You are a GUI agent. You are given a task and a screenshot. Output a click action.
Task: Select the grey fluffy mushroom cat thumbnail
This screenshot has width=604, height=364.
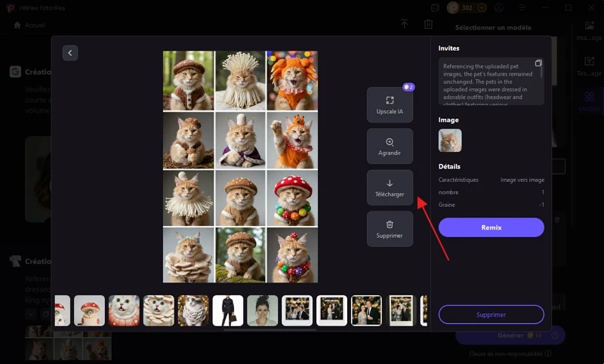click(193, 311)
